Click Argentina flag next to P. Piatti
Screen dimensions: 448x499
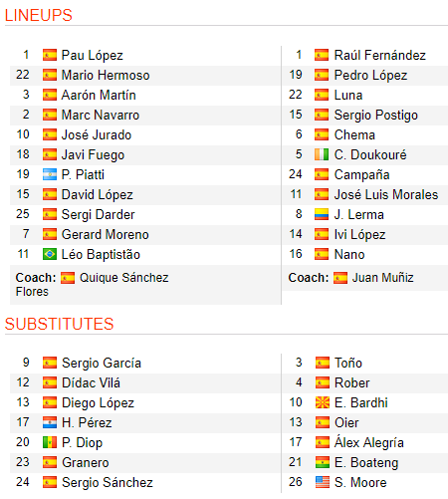coord(50,174)
